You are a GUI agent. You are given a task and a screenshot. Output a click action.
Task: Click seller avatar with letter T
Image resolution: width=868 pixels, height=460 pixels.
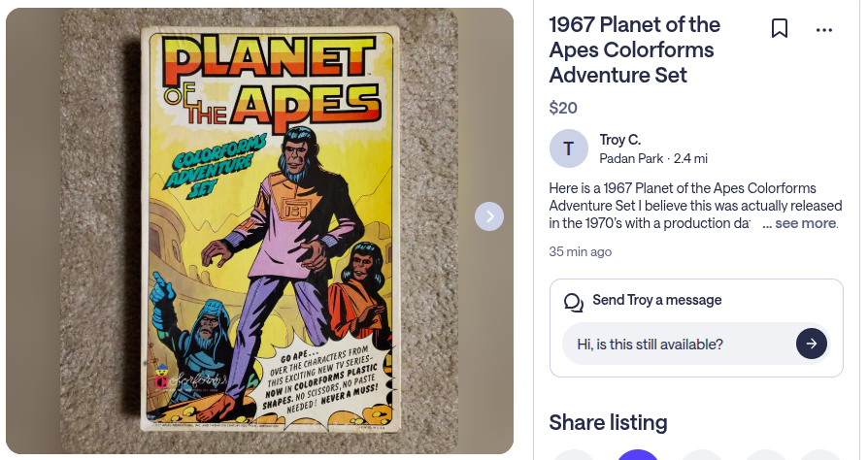pyautogui.click(x=569, y=148)
